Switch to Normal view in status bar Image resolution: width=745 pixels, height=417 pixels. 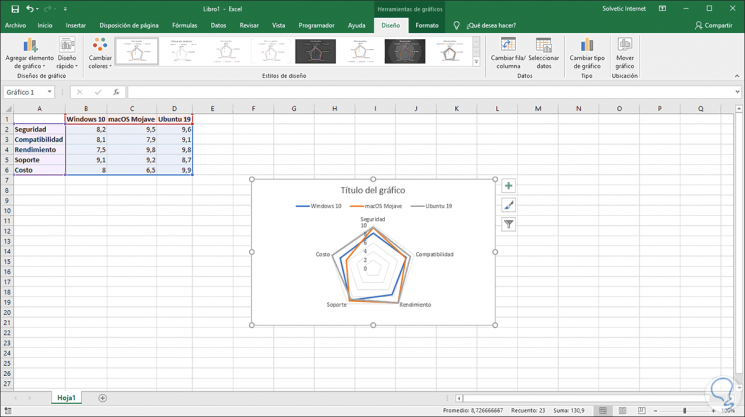[603, 410]
